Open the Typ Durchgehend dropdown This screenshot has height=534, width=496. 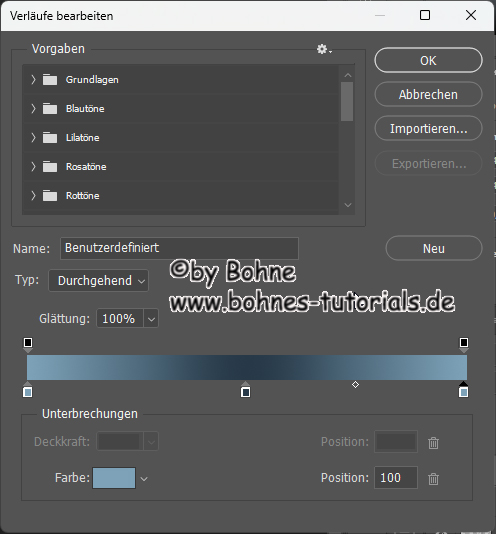[99, 281]
